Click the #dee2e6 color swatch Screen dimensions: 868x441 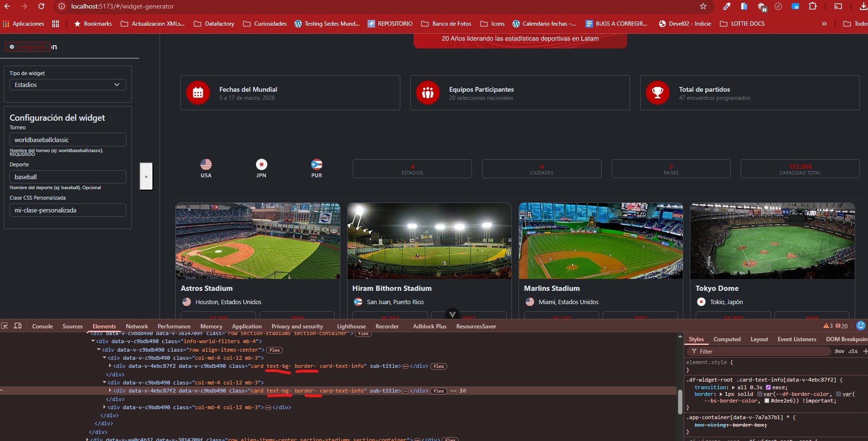pyautogui.click(x=766, y=401)
